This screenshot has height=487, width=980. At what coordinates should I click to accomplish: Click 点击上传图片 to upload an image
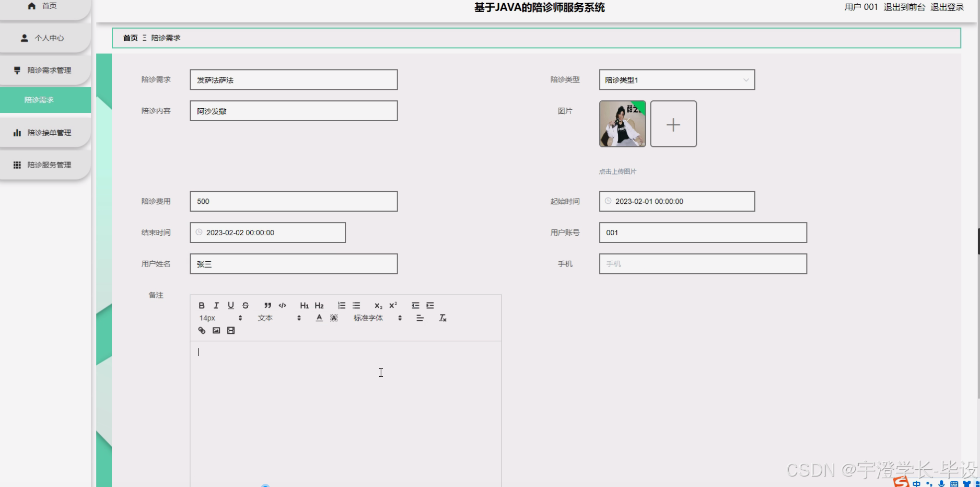tap(617, 171)
